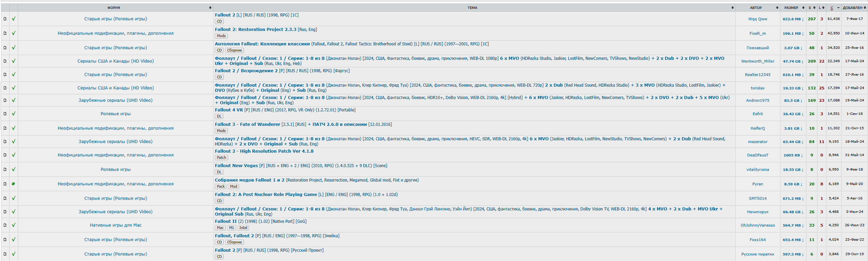Click the topic icon in the Wqq Qww row
868x261 pixels.
[x=5, y=19]
